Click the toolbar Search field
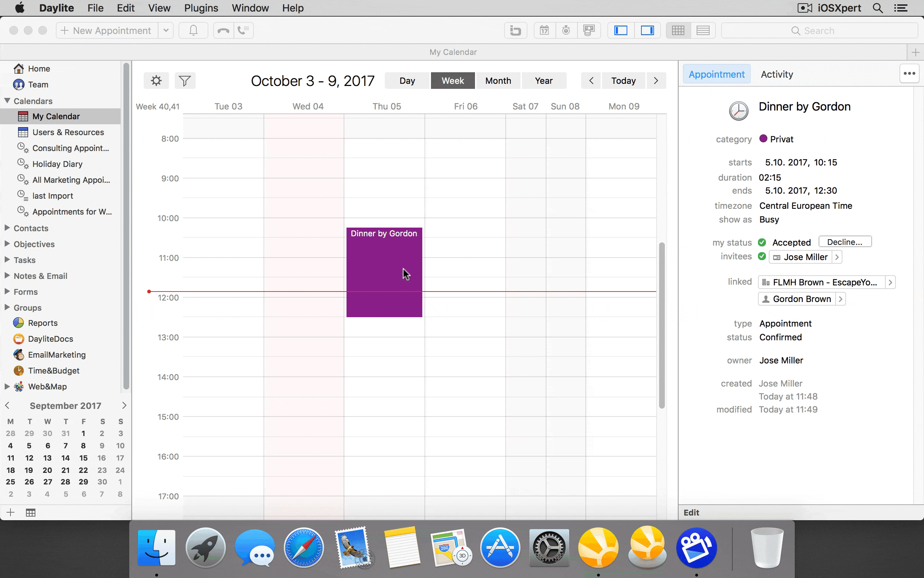Image resolution: width=924 pixels, height=578 pixels. (x=819, y=31)
